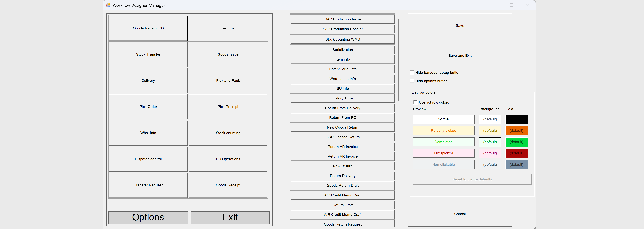Choose SU Info list entry
Screen dimensions: 644x229
(x=343, y=89)
